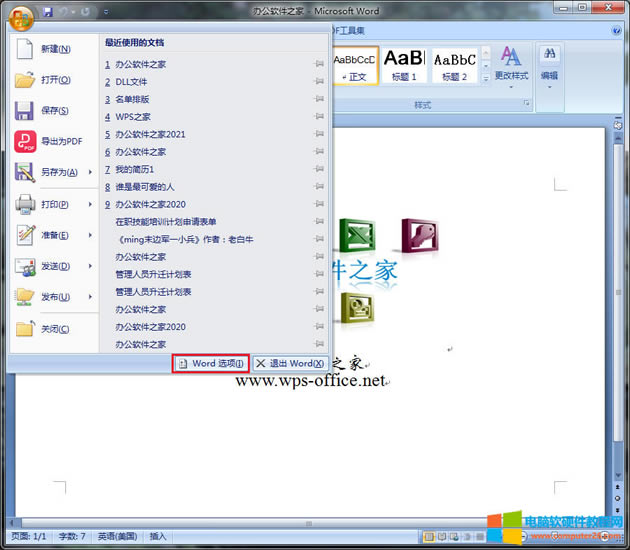Pin the 1 办公软件之家 recent document
The image size is (630, 550).
point(319,63)
